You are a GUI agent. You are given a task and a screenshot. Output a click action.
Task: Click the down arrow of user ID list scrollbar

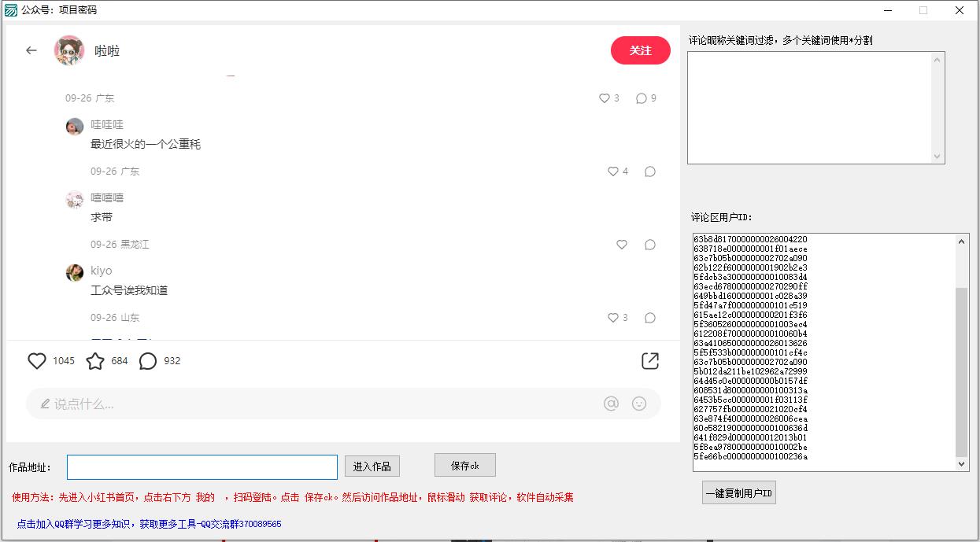pos(961,462)
